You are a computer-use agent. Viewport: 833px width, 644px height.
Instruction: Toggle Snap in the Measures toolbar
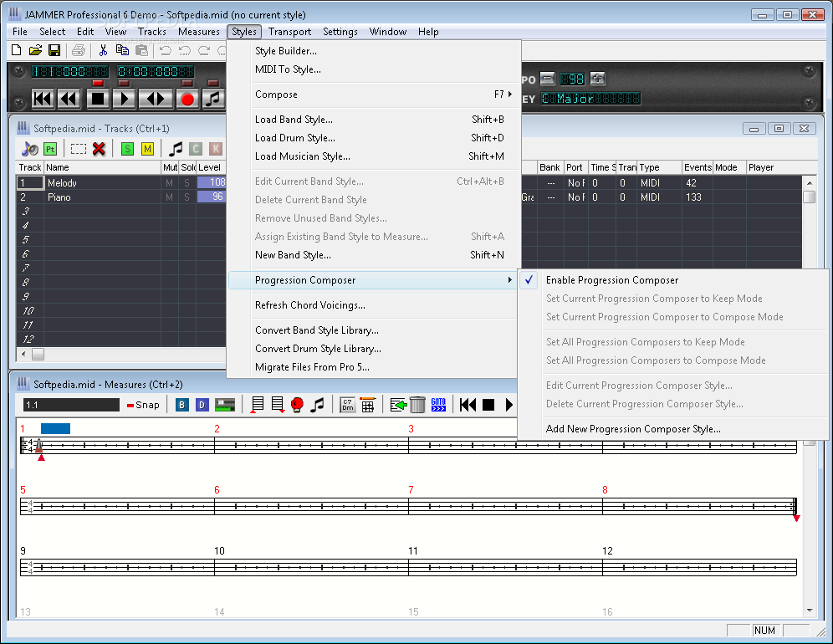coord(143,405)
